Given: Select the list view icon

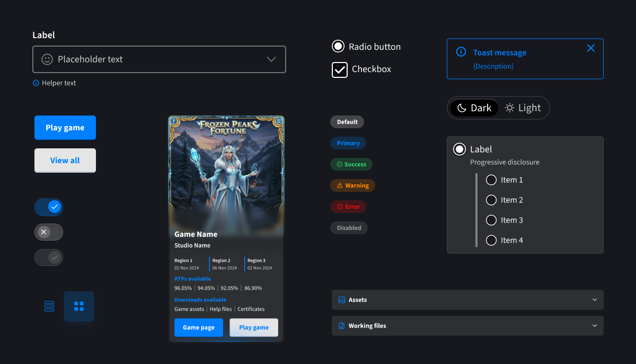Looking at the screenshot, I should tap(49, 306).
